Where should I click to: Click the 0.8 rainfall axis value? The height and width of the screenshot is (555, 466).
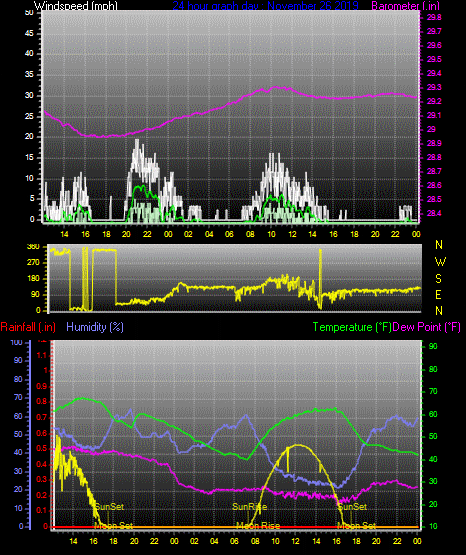coord(42,401)
